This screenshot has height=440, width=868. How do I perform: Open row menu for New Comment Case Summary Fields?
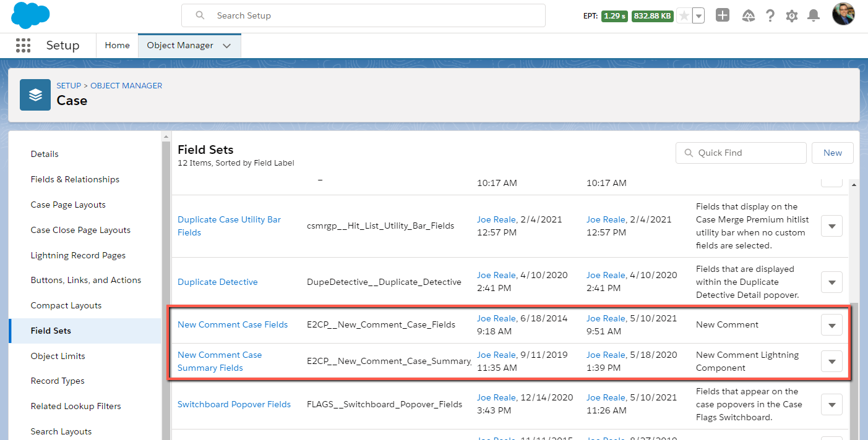click(831, 362)
